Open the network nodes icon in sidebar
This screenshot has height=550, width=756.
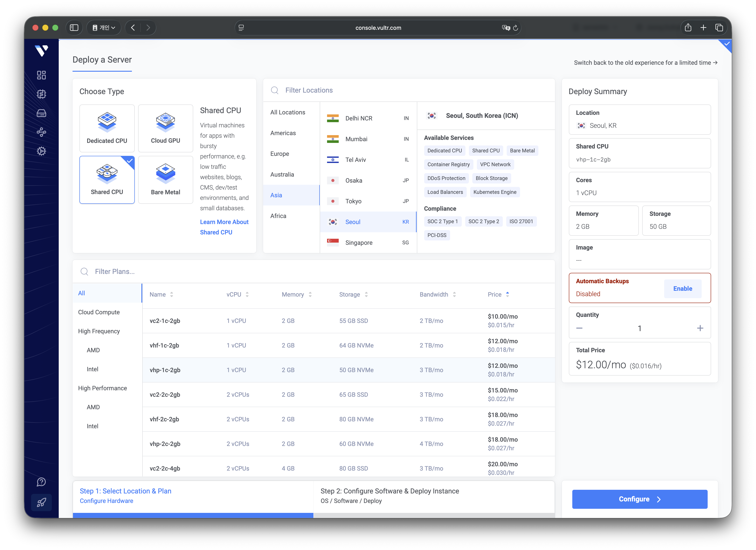point(41,132)
